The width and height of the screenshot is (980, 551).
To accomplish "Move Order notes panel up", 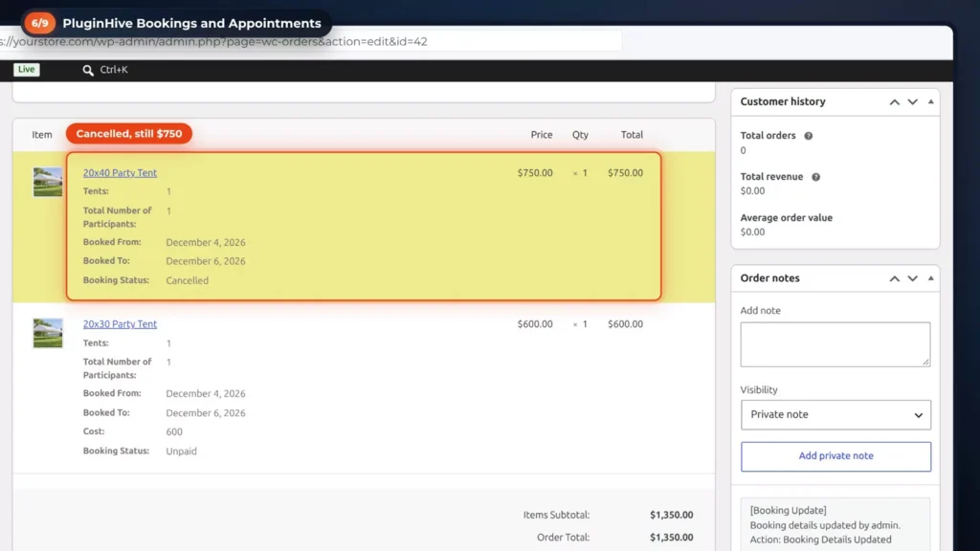I will (895, 278).
